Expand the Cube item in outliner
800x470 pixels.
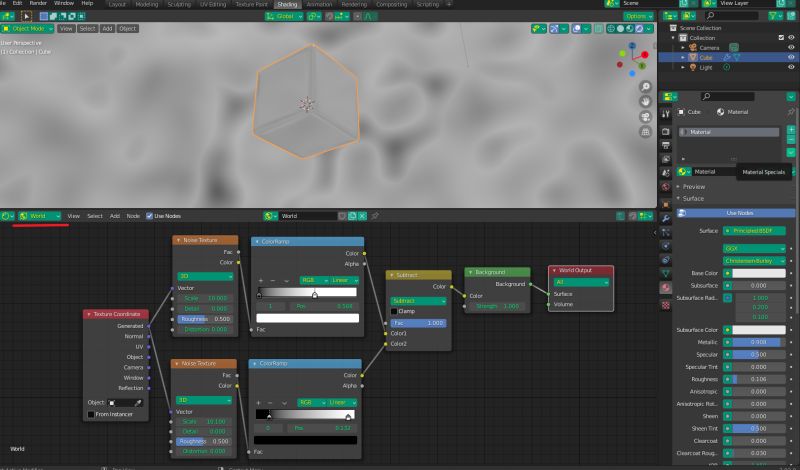683,57
